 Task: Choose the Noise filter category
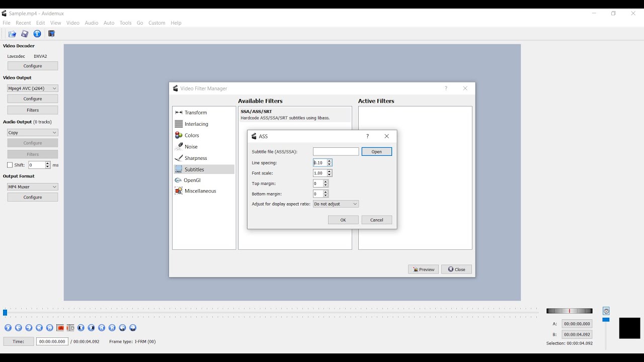(204, 147)
